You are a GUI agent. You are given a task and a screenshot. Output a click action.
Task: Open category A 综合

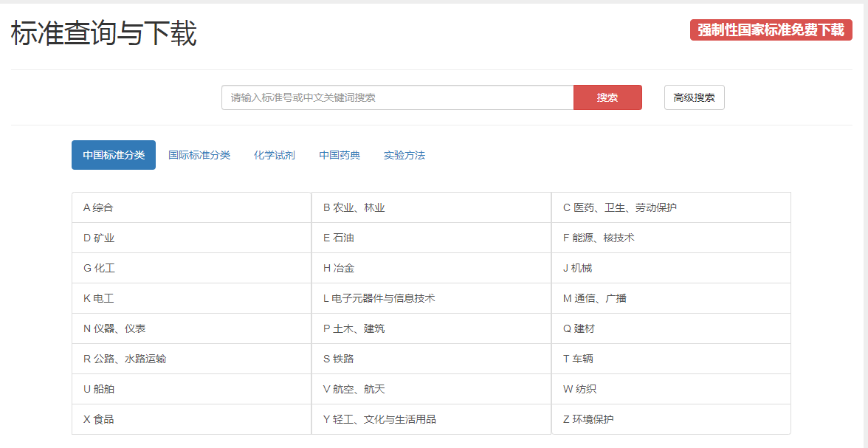pos(99,208)
